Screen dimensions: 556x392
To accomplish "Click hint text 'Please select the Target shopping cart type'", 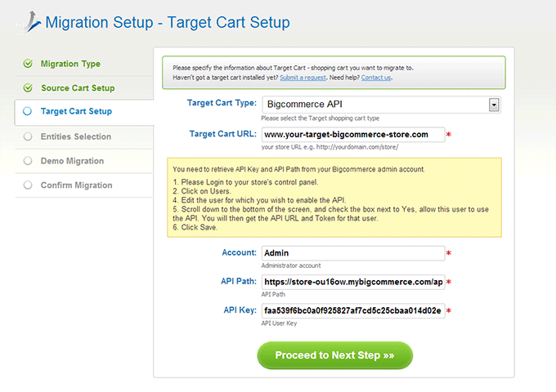I will (321, 118).
